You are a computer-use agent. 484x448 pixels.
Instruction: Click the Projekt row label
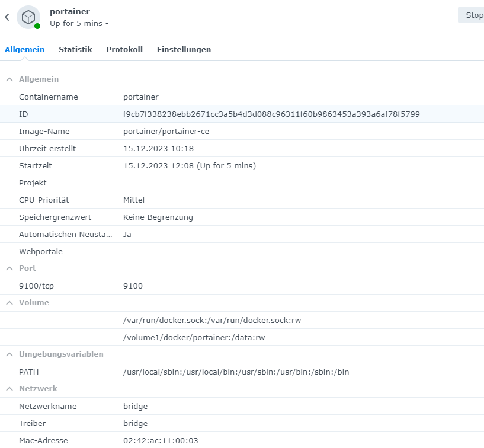pyautogui.click(x=33, y=183)
